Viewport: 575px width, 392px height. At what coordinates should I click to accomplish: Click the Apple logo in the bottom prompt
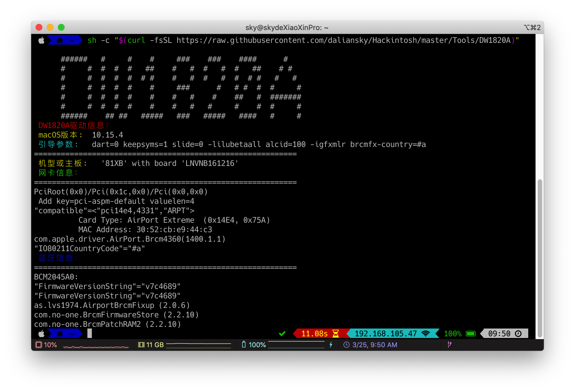point(41,334)
